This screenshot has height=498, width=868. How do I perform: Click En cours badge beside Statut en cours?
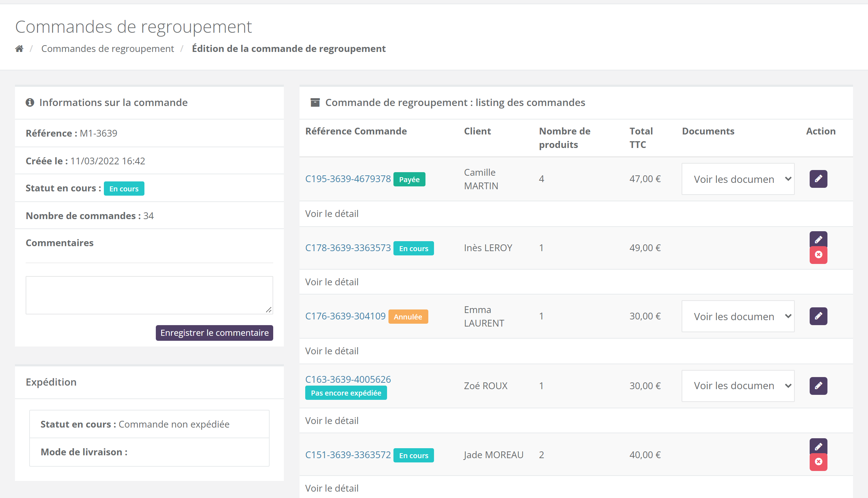pyautogui.click(x=124, y=189)
